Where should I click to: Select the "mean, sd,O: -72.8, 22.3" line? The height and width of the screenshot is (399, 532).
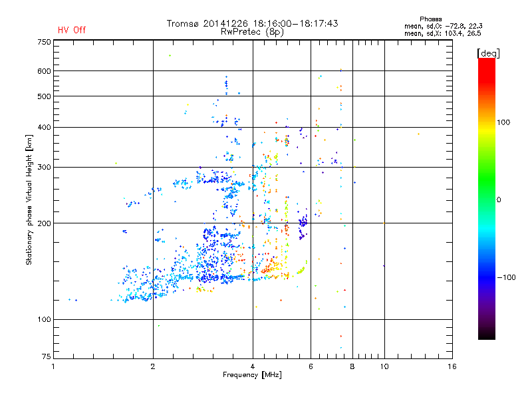tap(443, 26)
